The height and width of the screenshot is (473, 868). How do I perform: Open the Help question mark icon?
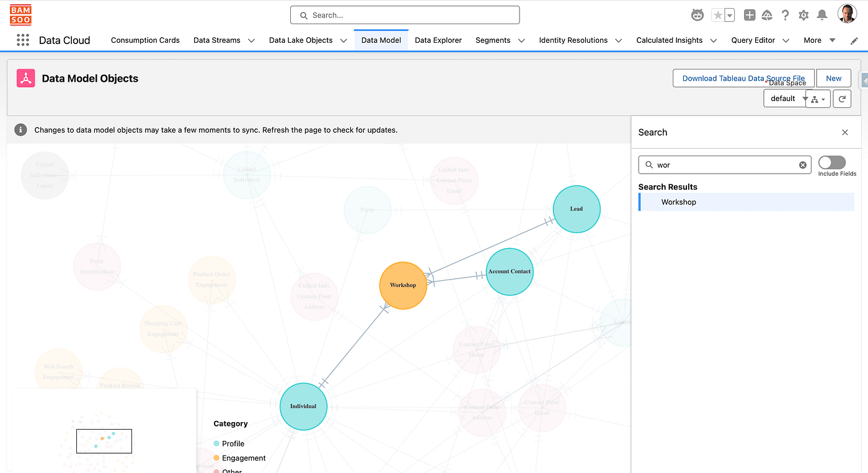[786, 15]
